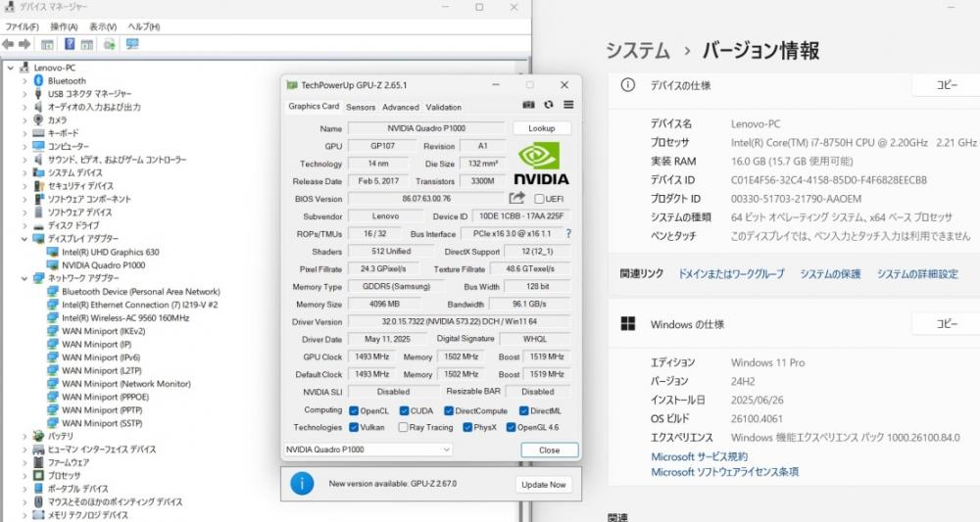Click the Update Now button
This screenshot has height=522, width=980.
pyautogui.click(x=543, y=484)
